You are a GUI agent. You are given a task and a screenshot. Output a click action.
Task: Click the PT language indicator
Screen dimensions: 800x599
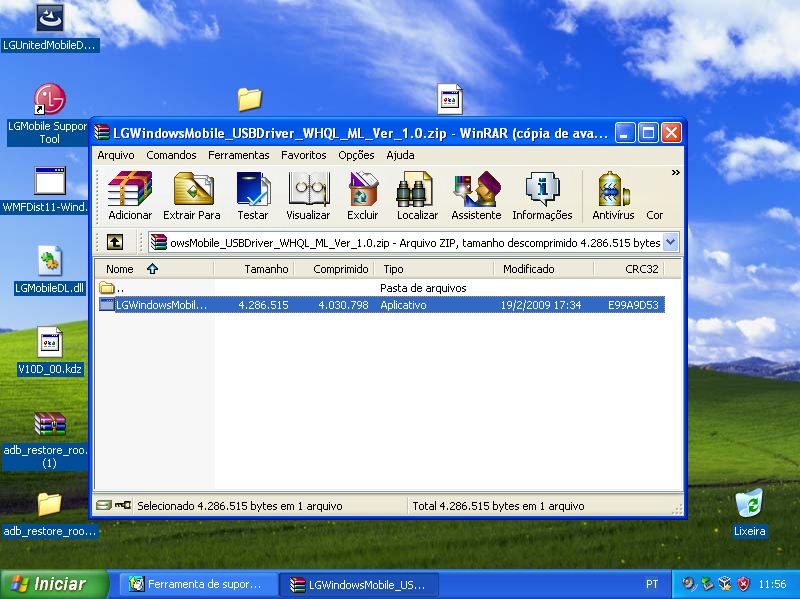click(652, 584)
